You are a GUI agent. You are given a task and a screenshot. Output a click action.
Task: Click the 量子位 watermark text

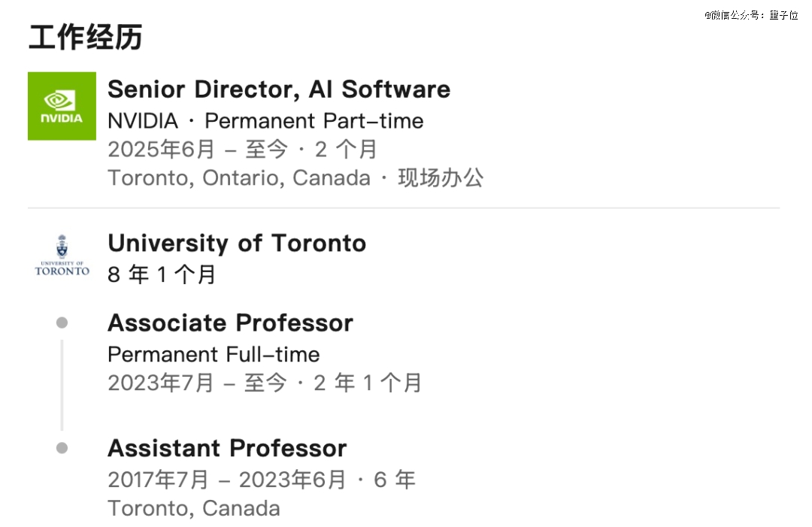[x=783, y=15]
